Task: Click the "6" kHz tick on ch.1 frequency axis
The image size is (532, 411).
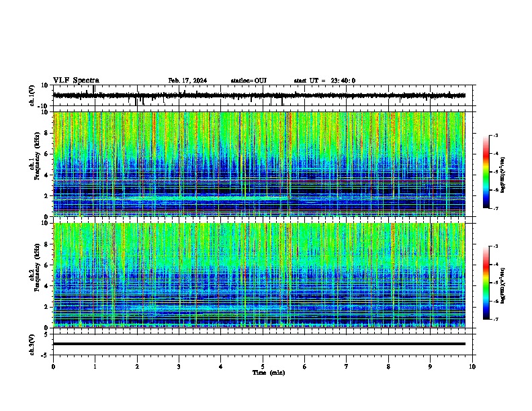Action: point(47,154)
